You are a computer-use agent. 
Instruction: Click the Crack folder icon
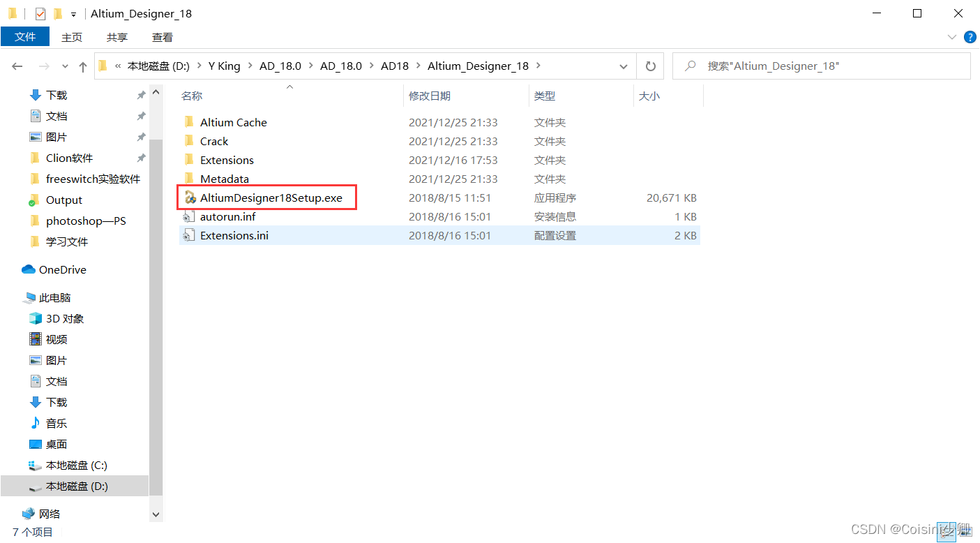point(188,141)
